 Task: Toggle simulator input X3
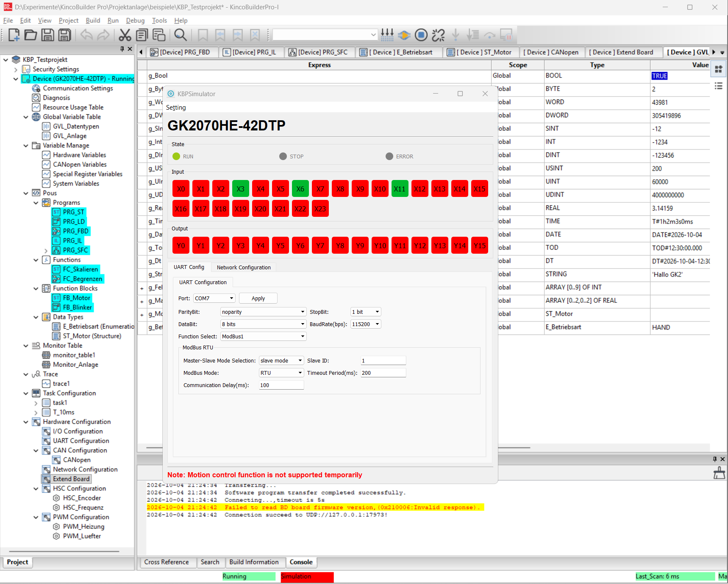[x=241, y=189]
